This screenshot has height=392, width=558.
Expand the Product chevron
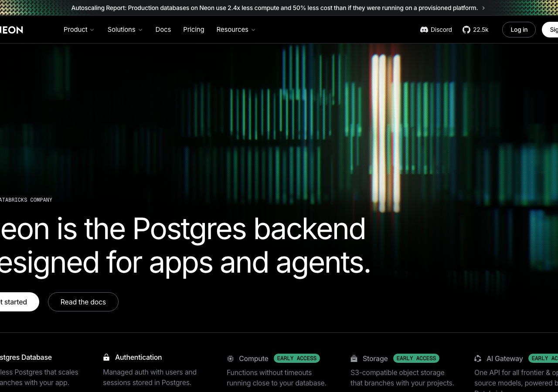click(92, 30)
